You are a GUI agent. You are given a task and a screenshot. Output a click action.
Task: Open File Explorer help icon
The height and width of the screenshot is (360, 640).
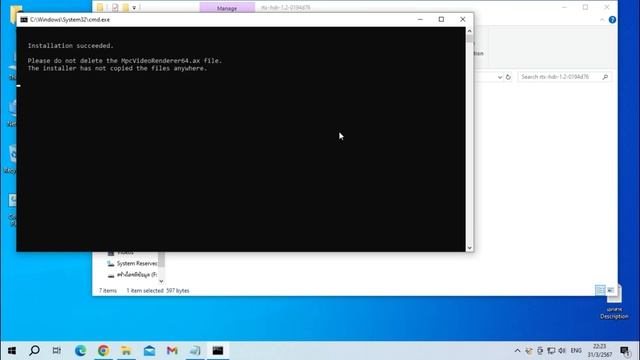612,20
